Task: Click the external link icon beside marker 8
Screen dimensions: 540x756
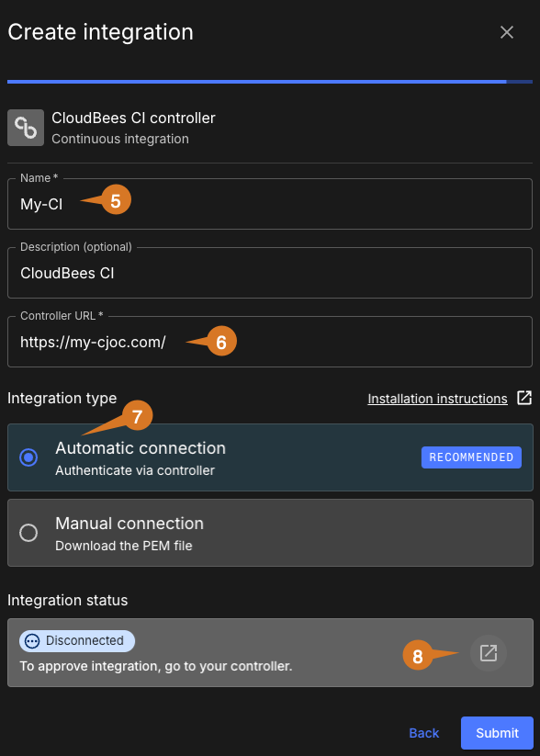Action: (x=488, y=653)
